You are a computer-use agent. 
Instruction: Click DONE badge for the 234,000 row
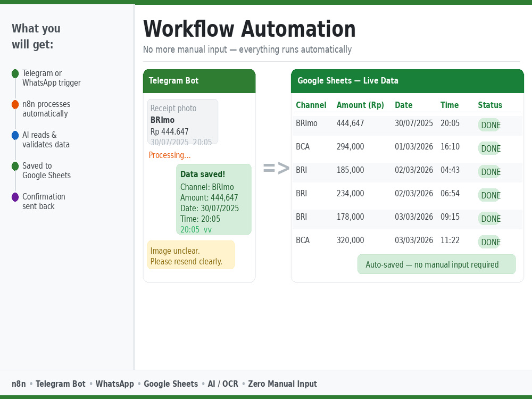click(491, 195)
